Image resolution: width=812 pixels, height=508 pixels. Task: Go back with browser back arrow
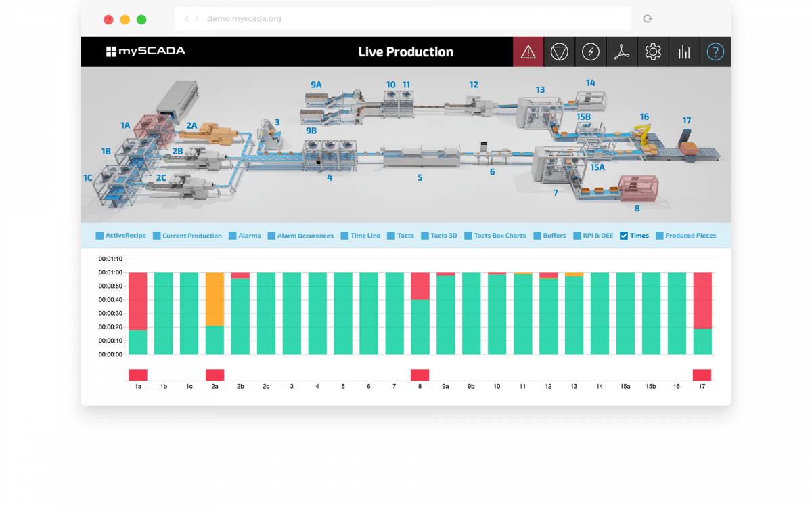click(187, 19)
